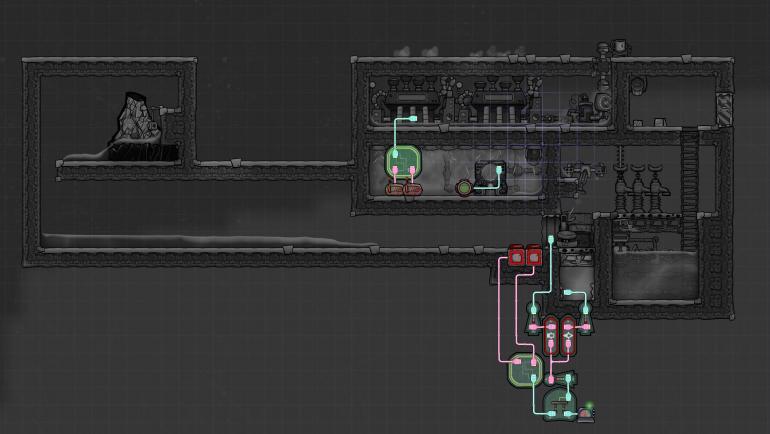
Task: Select the right bulb-shaped sensor beside the gates
Action: pos(585,318)
